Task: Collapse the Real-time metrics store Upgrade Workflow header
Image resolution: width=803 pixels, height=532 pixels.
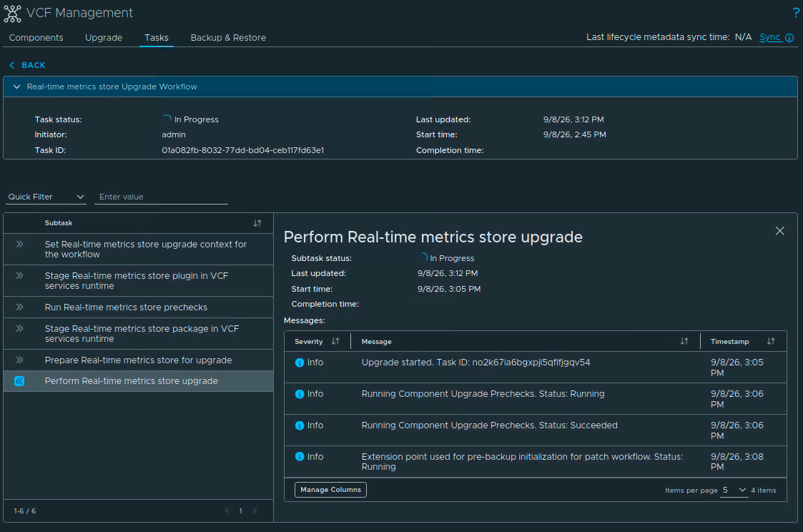Action: coord(400,87)
